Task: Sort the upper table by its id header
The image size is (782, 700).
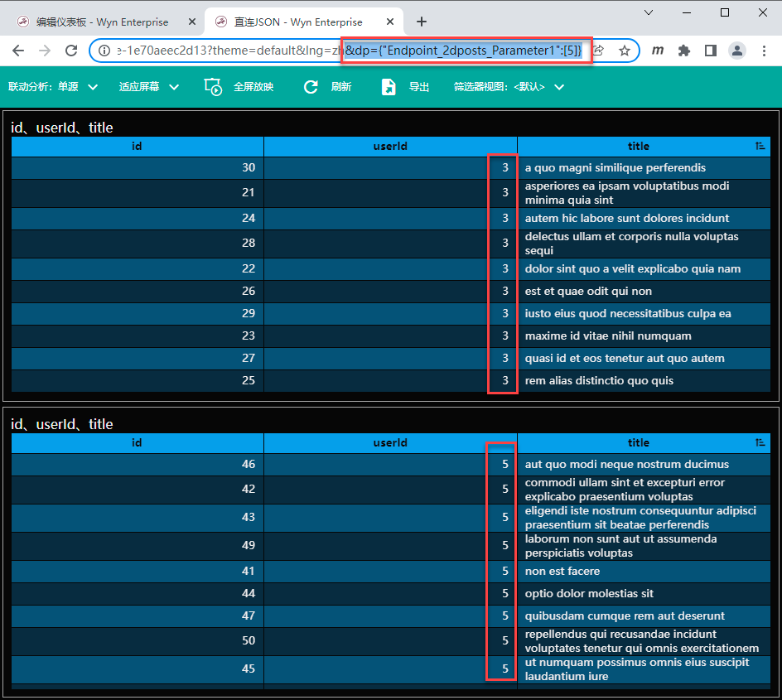Action: 138,146
